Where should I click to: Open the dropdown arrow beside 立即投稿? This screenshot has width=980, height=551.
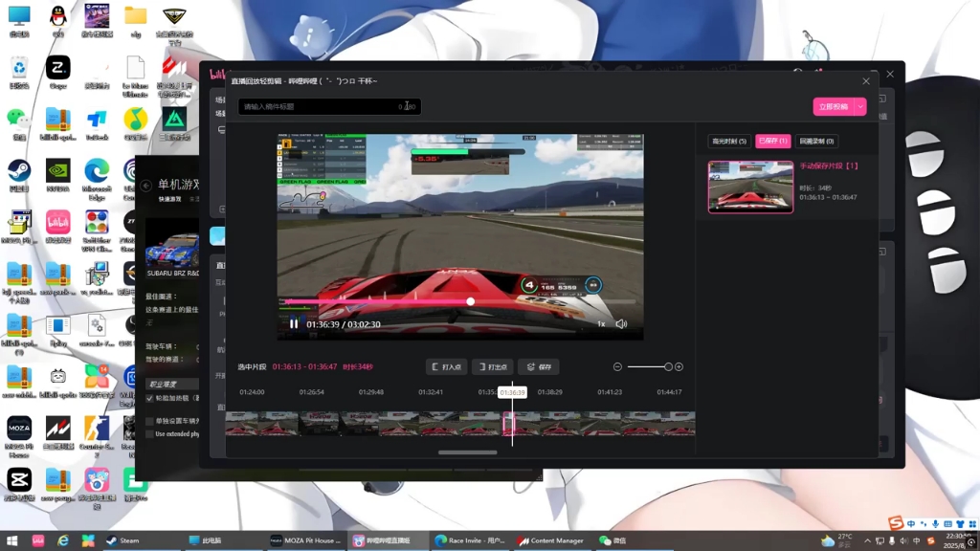[x=860, y=107]
